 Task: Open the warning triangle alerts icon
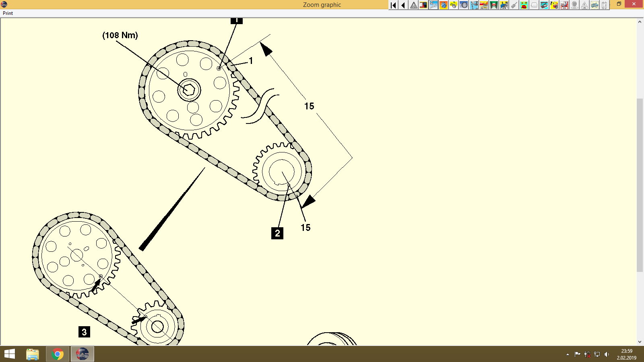(413, 6)
